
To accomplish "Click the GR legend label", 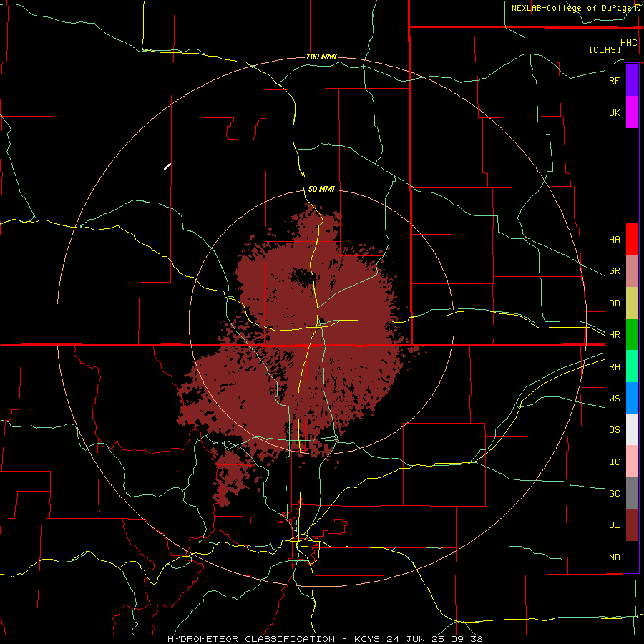I will pyautogui.click(x=614, y=271).
